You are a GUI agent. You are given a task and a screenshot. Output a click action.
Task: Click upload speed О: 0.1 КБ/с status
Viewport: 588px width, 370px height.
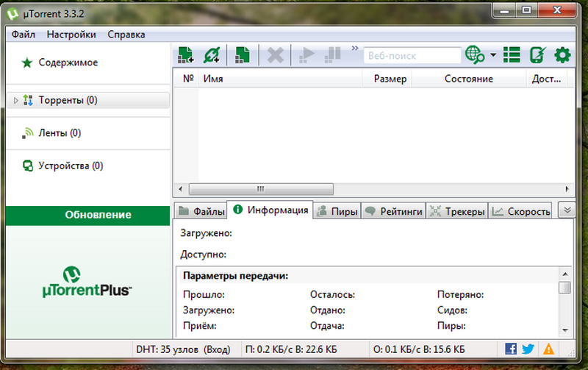pyautogui.click(x=419, y=349)
